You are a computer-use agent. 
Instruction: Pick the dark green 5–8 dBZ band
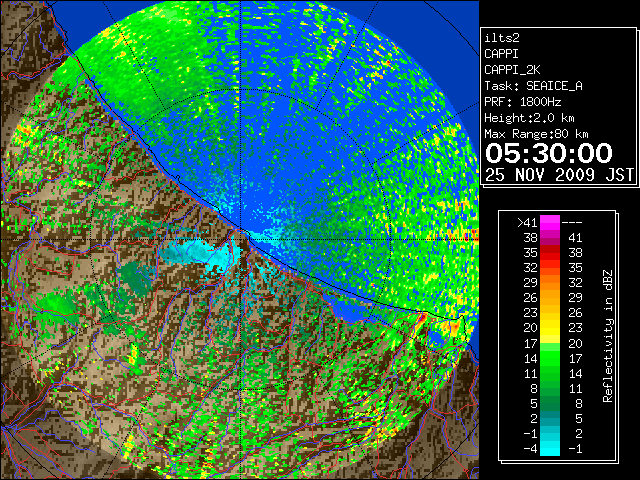[x=550, y=404]
